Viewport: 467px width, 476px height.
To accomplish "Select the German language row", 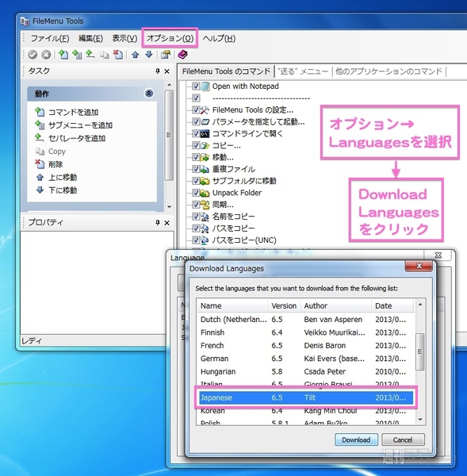I will pos(306,359).
